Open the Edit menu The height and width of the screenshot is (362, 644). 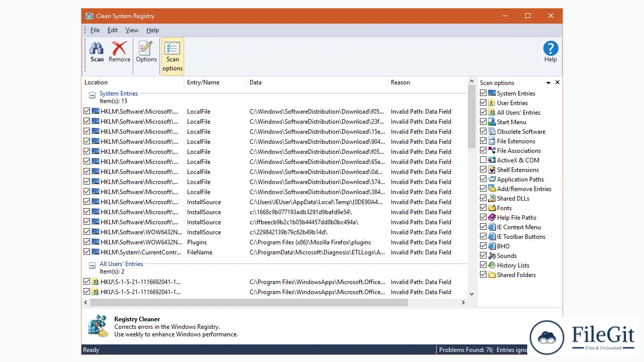click(113, 30)
